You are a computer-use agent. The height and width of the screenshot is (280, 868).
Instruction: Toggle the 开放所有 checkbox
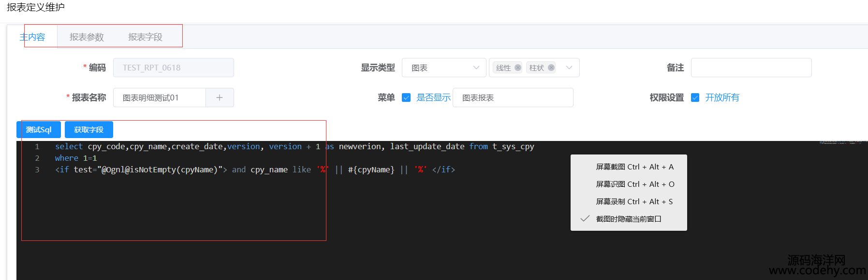point(695,98)
